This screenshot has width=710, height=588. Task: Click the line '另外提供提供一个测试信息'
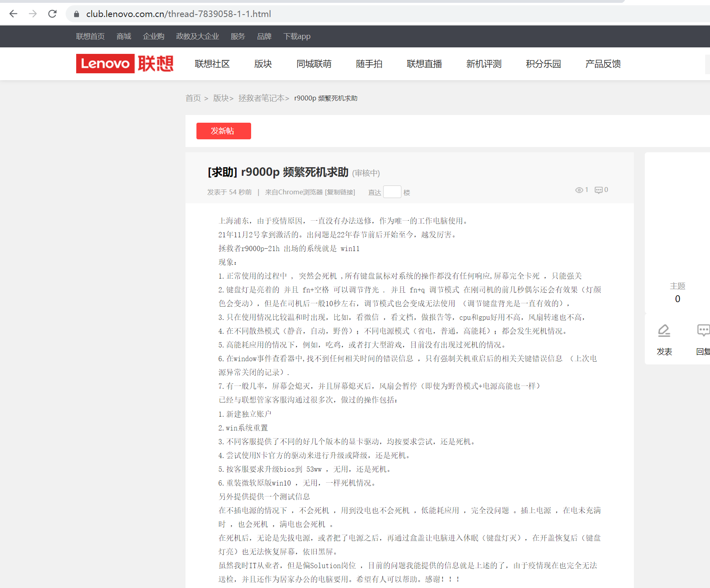click(x=264, y=496)
